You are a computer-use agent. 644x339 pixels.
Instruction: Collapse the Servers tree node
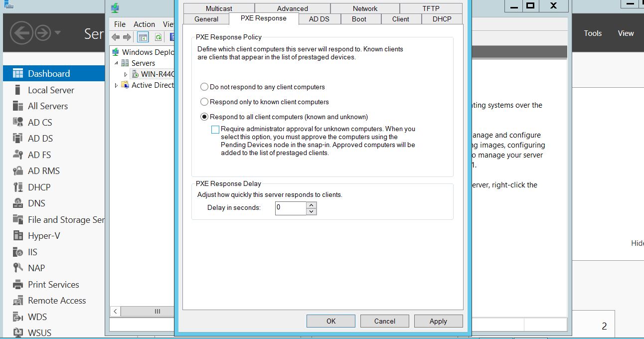point(117,63)
